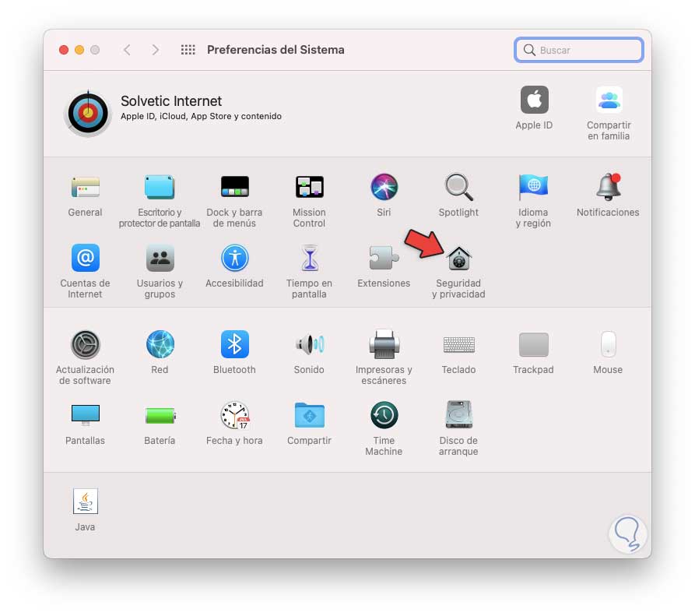Open Disco de arranque pane
The height and width of the screenshot is (616, 695).
tap(458, 414)
